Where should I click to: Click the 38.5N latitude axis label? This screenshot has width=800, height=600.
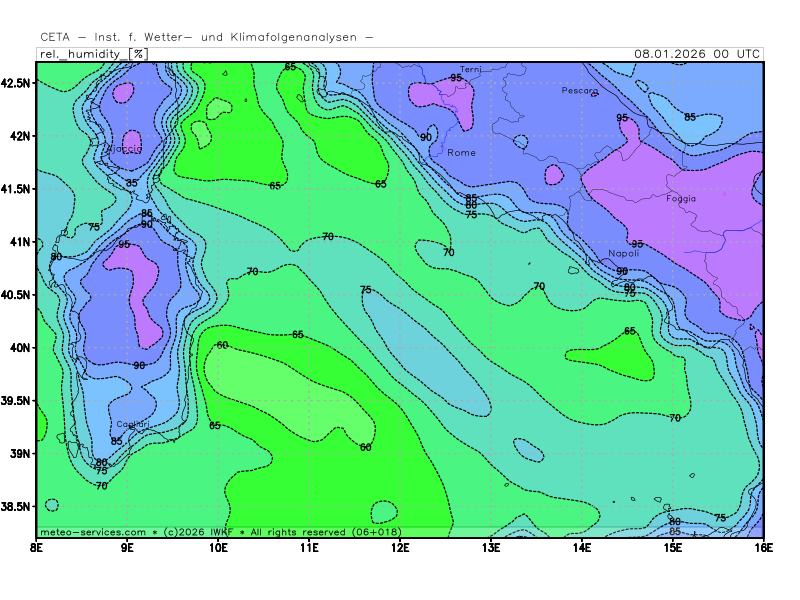pos(18,507)
